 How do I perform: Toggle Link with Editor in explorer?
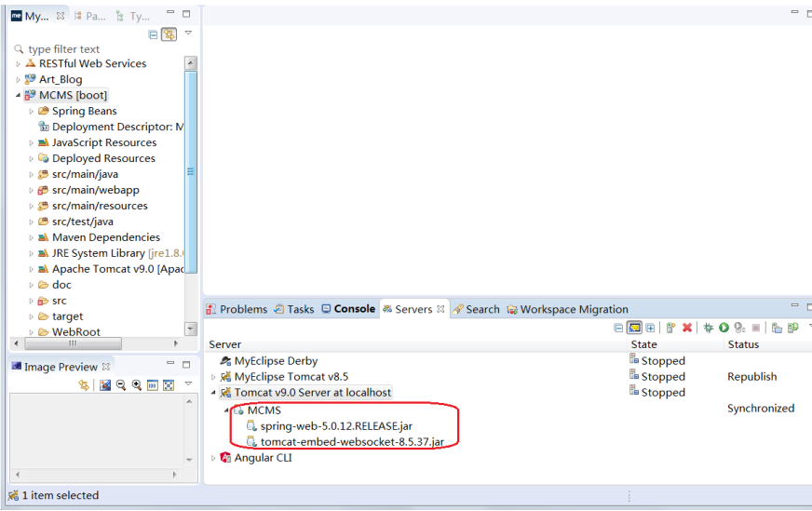[x=169, y=34]
